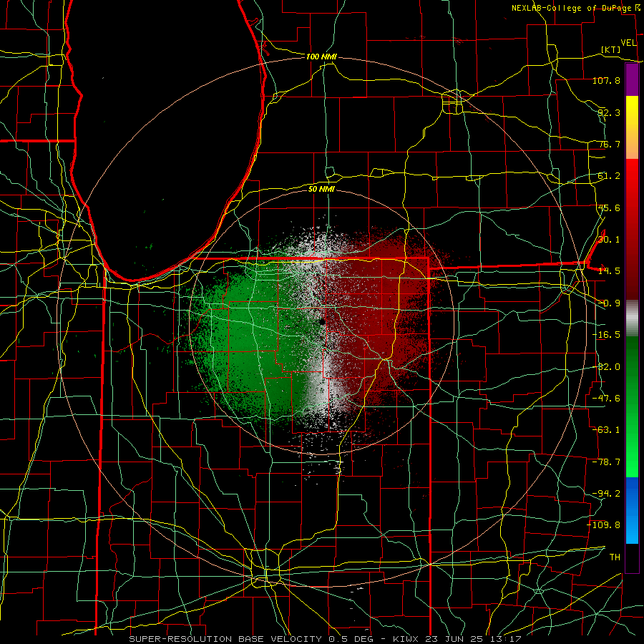The image size is (644, 644).
Task: Click the -32.0 velocity scale value
Action: [x=606, y=367]
